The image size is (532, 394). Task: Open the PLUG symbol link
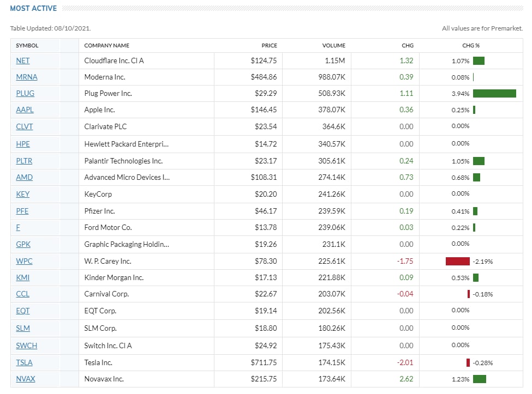(x=25, y=93)
